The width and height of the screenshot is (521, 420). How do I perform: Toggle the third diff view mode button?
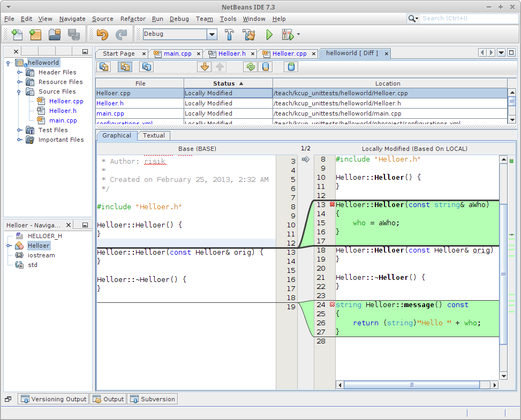(x=146, y=67)
